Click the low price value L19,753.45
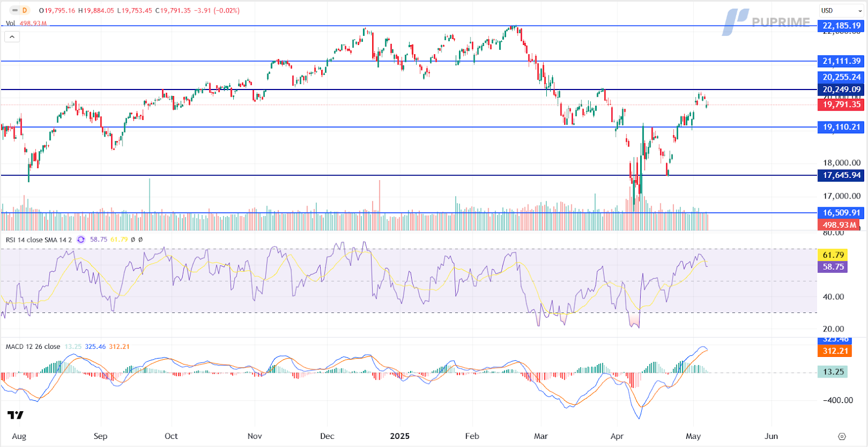The image size is (868, 447). (135, 10)
